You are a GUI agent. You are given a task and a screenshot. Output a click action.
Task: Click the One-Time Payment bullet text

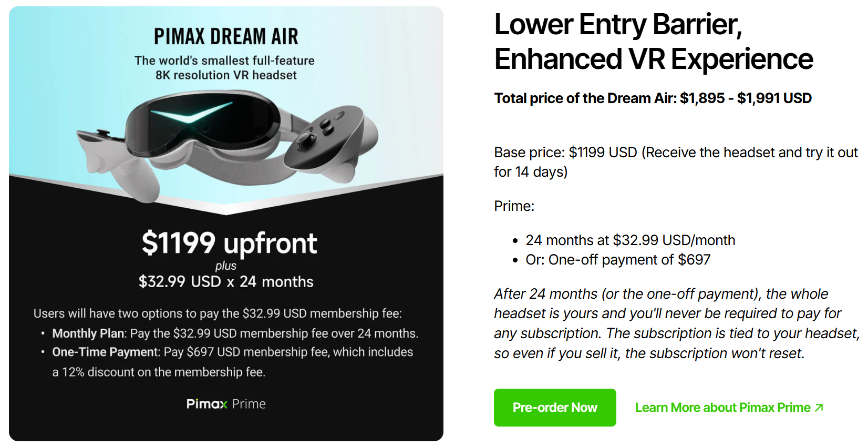[232, 362]
